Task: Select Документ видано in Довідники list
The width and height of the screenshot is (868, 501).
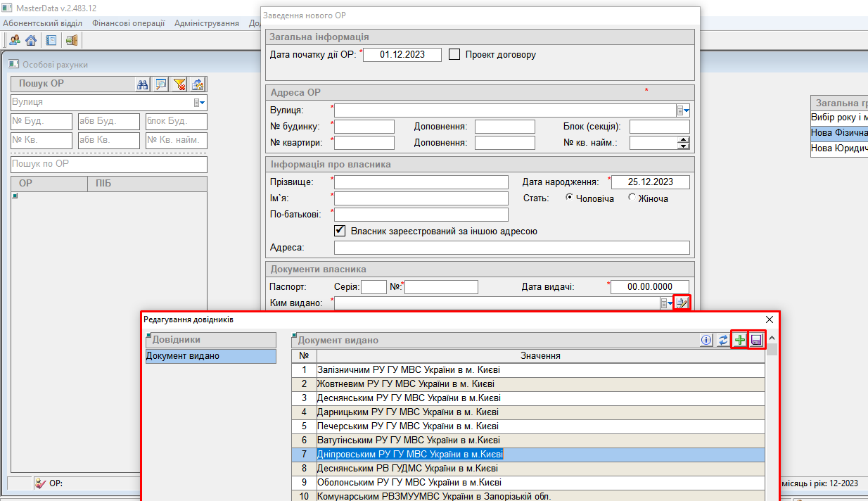Action: [211, 356]
